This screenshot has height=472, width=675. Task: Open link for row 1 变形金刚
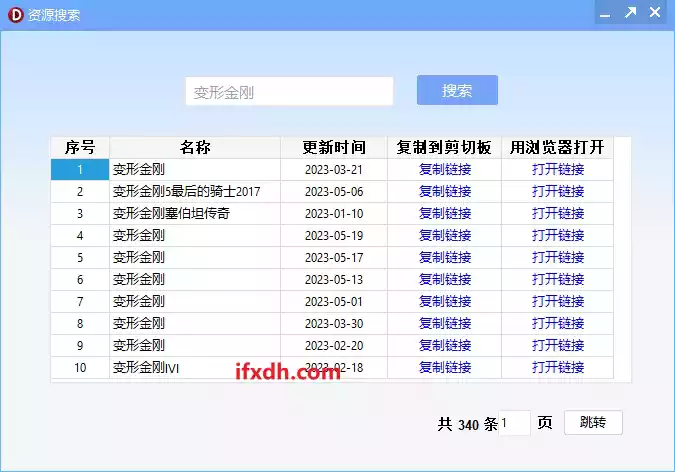(558, 170)
